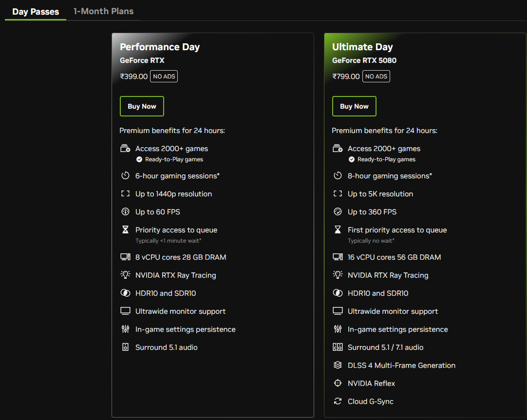
Task: Click monitor icon for Ultimate Ultrawide support
Action: pyautogui.click(x=338, y=311)
